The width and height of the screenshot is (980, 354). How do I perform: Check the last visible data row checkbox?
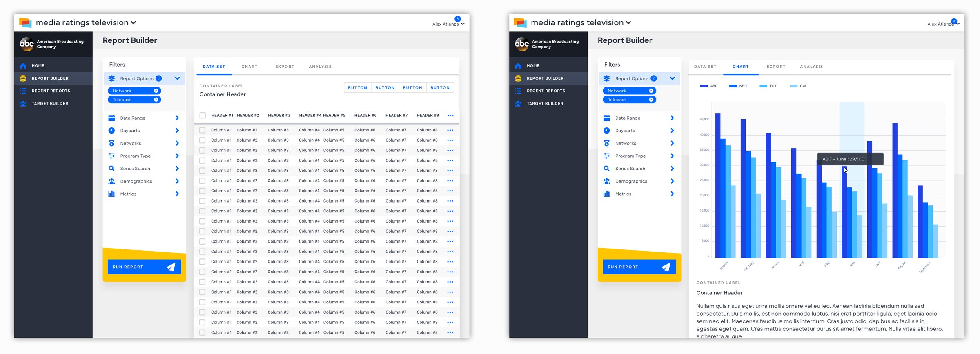pos(202,332)
